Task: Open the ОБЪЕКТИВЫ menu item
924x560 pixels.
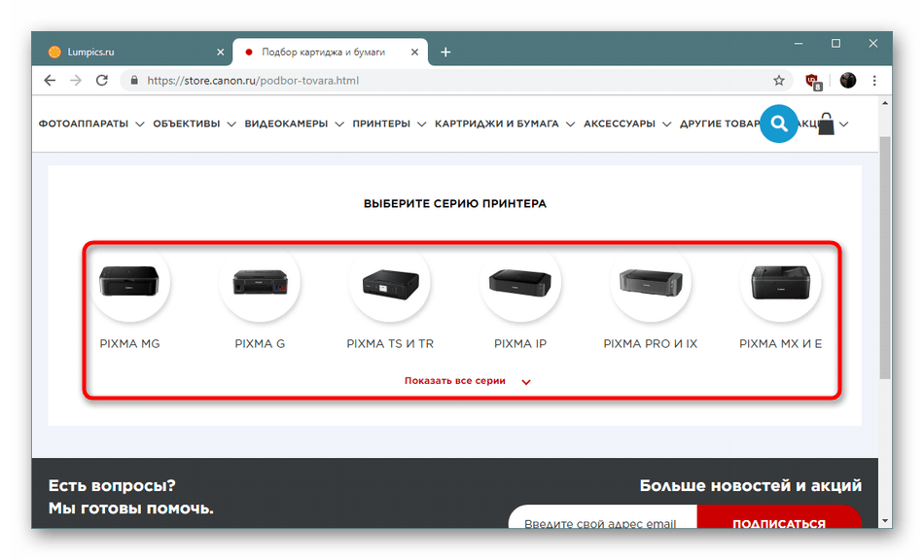Action: click(187, 123)
